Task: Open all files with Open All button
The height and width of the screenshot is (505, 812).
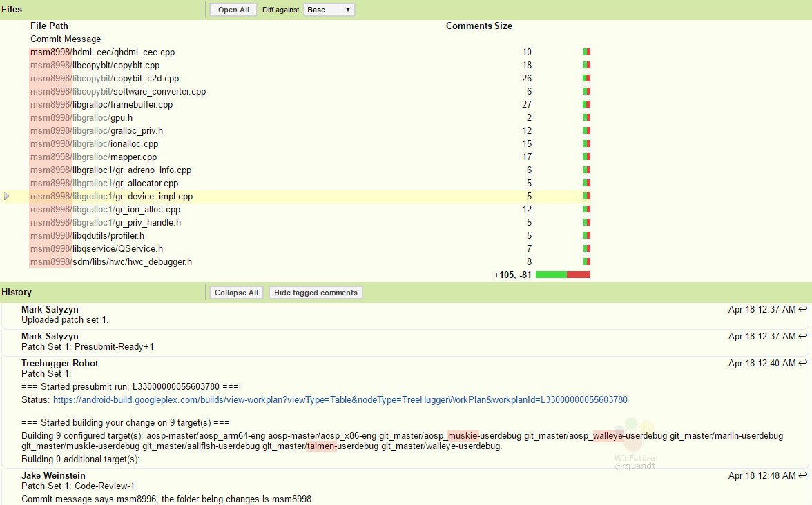Action: 233,10
